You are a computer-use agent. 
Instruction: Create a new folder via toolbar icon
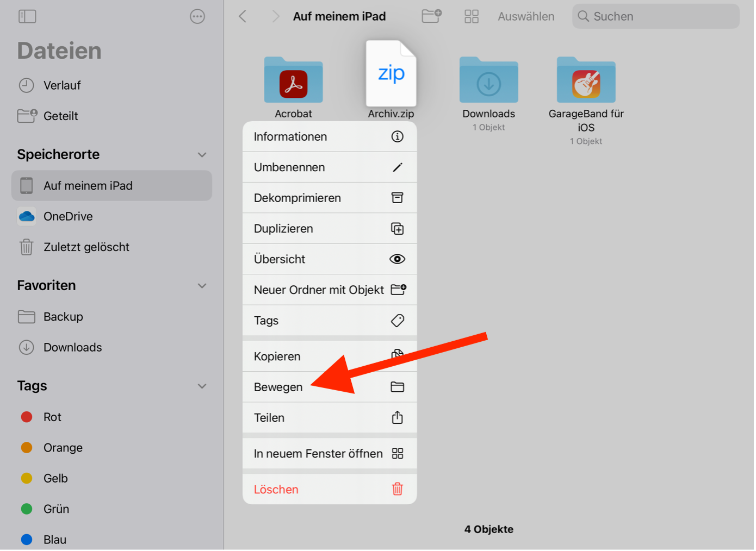click(x=431, y=16)
